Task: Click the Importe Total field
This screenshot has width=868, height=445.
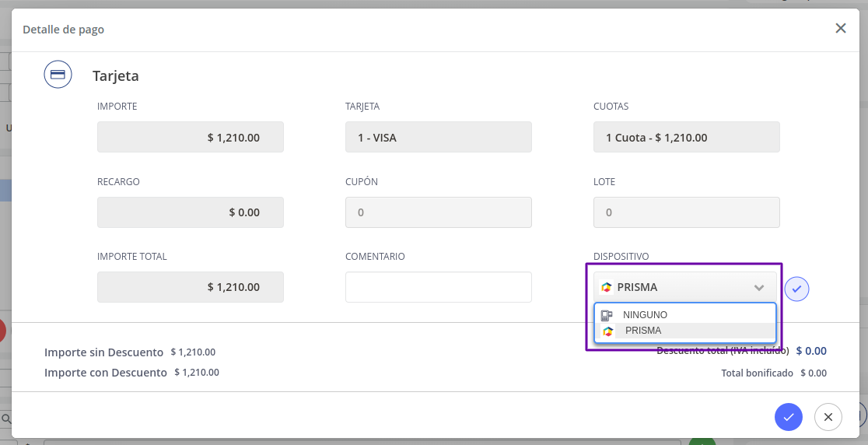Action: coord(191,287)
